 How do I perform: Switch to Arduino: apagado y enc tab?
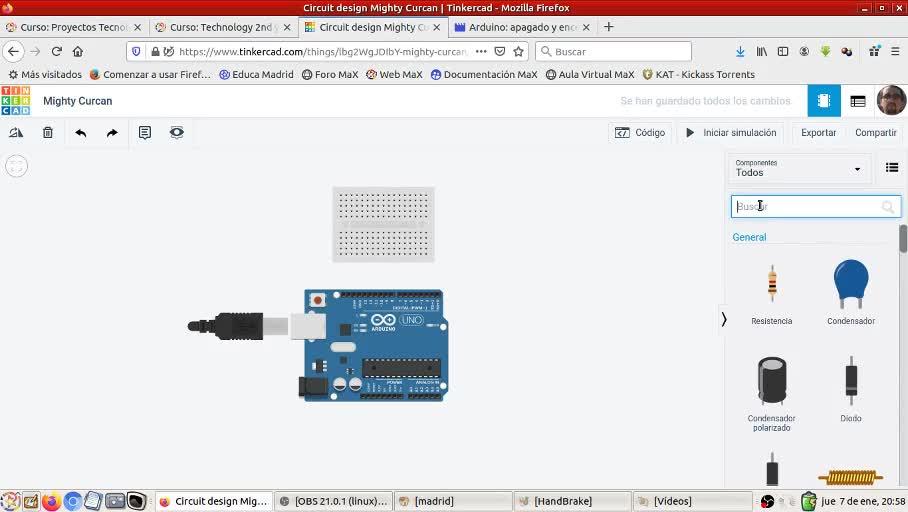(522, 27)
